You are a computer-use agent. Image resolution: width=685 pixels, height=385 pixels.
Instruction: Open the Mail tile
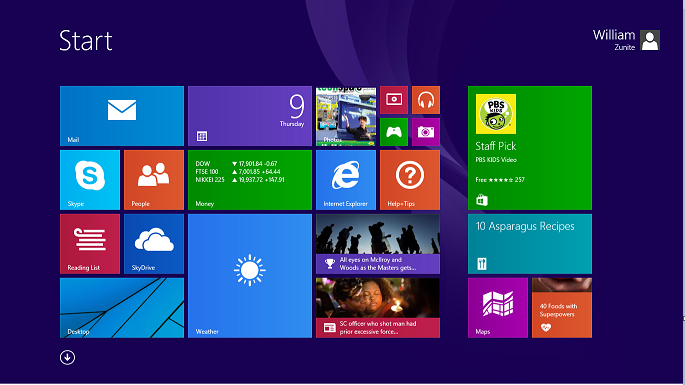point(122,116)
